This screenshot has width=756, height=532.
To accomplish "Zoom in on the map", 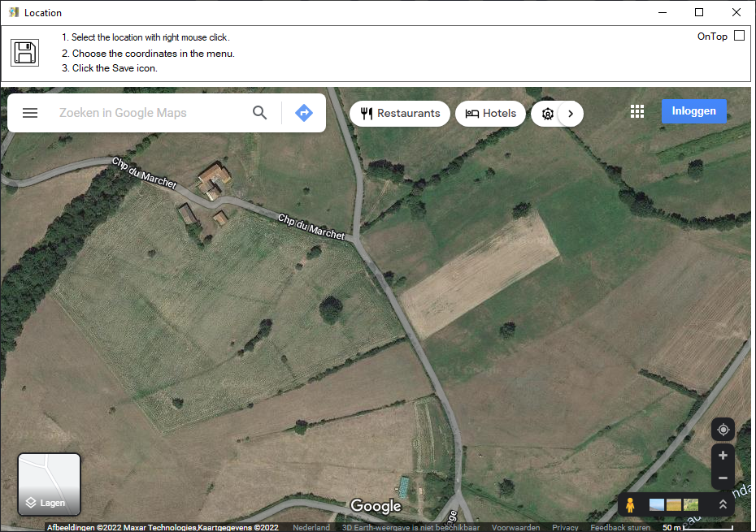I will tap(723, 456).
